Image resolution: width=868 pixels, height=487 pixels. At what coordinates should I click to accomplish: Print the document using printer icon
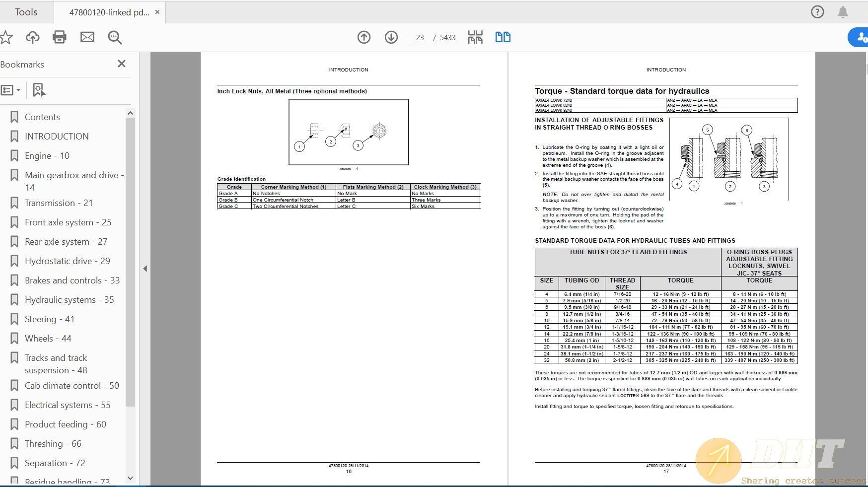[x=60, y=37]
